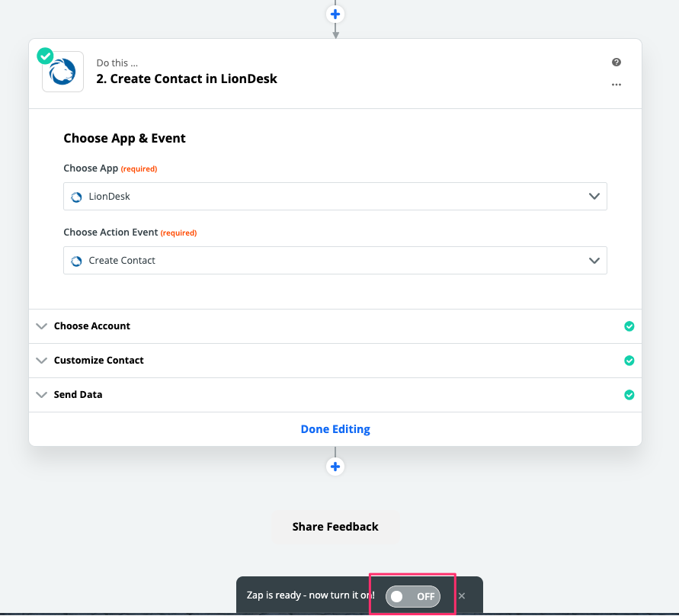Click the Done Editing link

pos(335,429)
